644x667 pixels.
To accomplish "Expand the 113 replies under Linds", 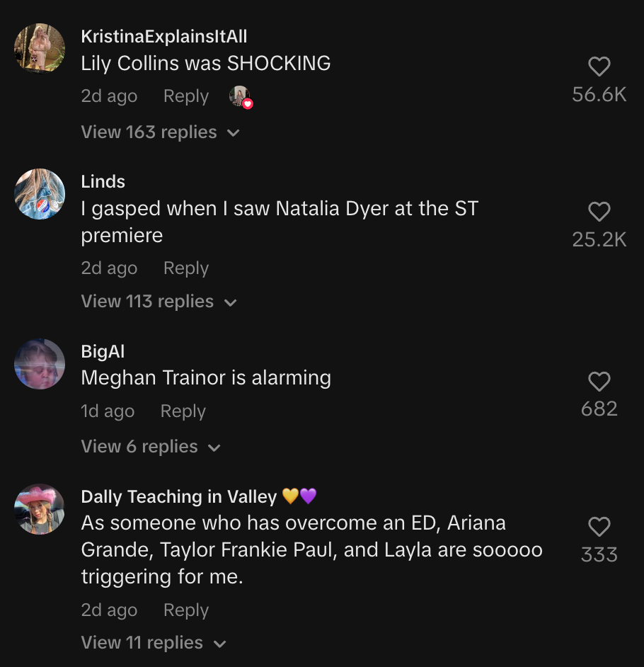I will point(159,302).
